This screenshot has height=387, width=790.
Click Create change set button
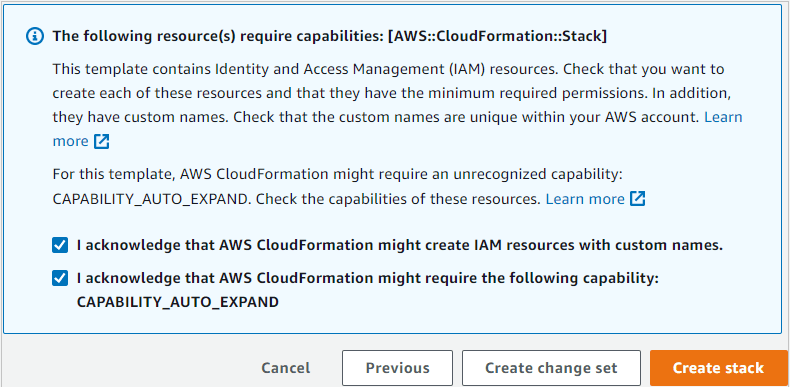coord(551,368)
